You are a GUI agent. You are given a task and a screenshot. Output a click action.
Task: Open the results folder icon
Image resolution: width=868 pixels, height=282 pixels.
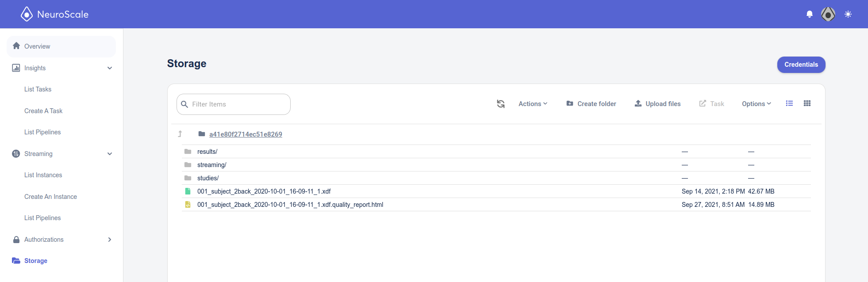[188, 152]
